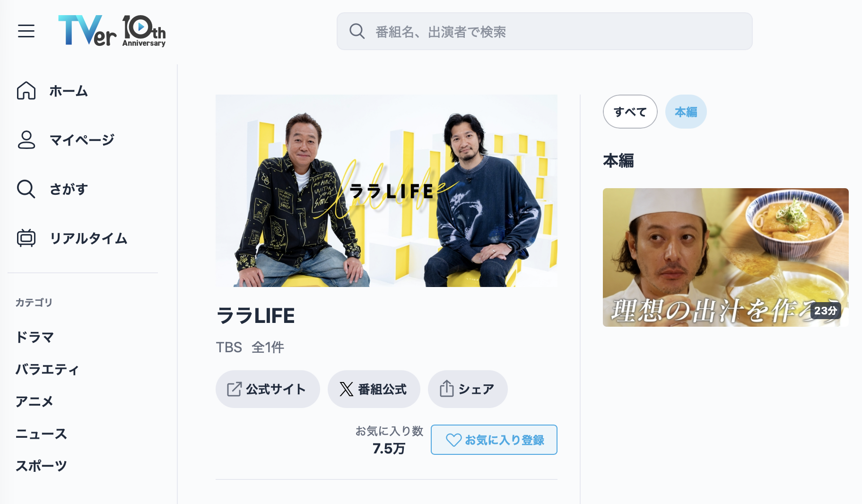Select the すべて filter pill

[x=630, y=112]
